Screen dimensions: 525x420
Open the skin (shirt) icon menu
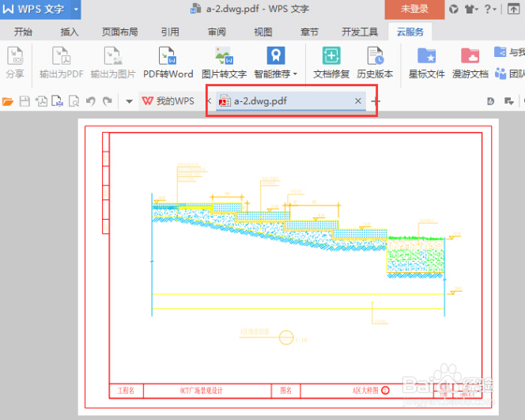click(470, 9)
